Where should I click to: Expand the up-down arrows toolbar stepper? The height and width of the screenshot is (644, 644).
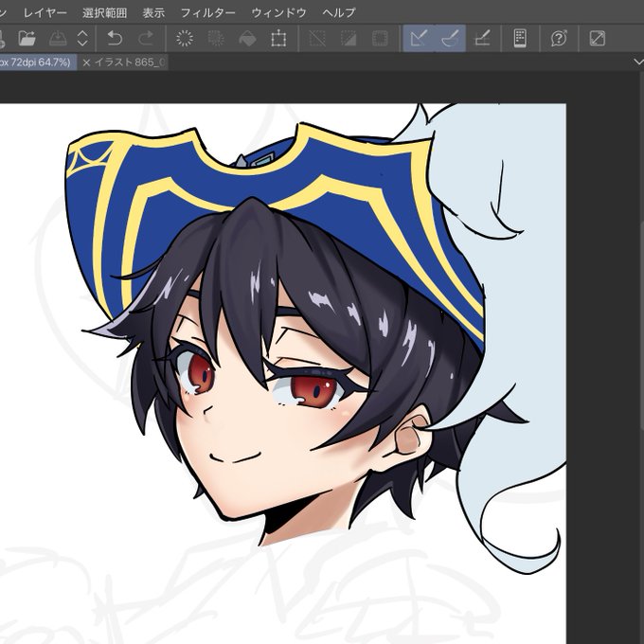(82, 39)
